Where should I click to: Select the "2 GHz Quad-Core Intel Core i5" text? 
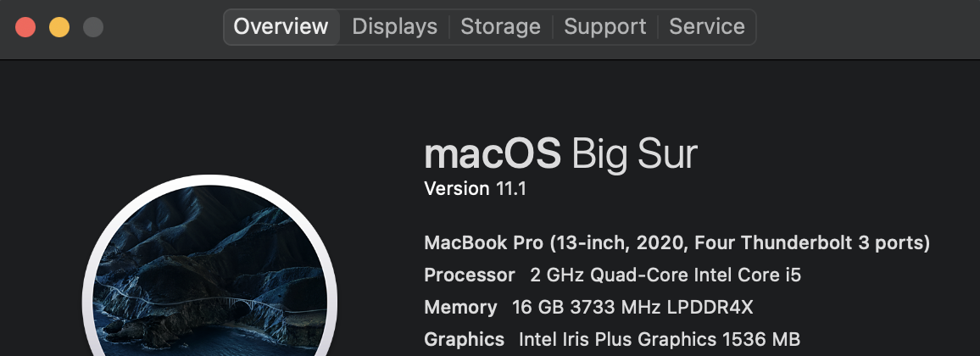[x=665, y=275]
